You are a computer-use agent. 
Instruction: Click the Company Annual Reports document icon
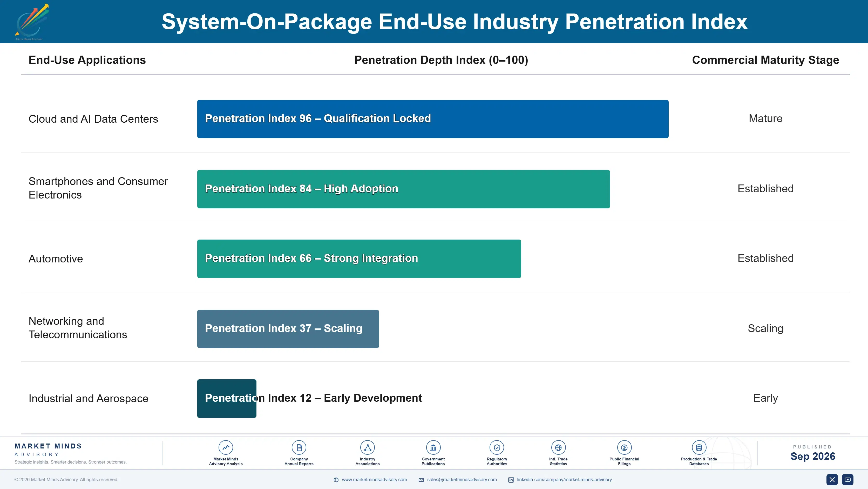299,447
